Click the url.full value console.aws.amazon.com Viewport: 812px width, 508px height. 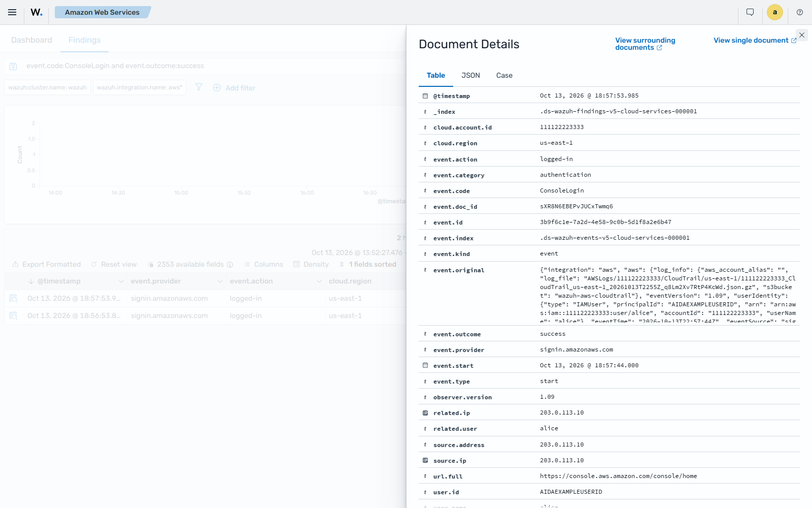click(x=618, y=476)
